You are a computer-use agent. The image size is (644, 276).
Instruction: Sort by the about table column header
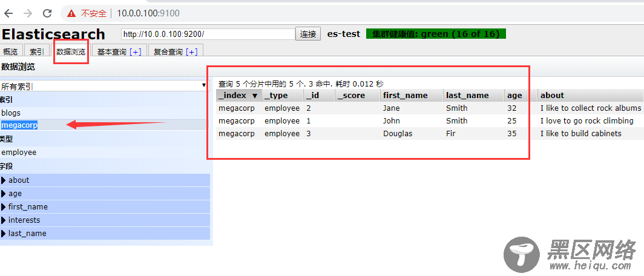click(591, 95)
